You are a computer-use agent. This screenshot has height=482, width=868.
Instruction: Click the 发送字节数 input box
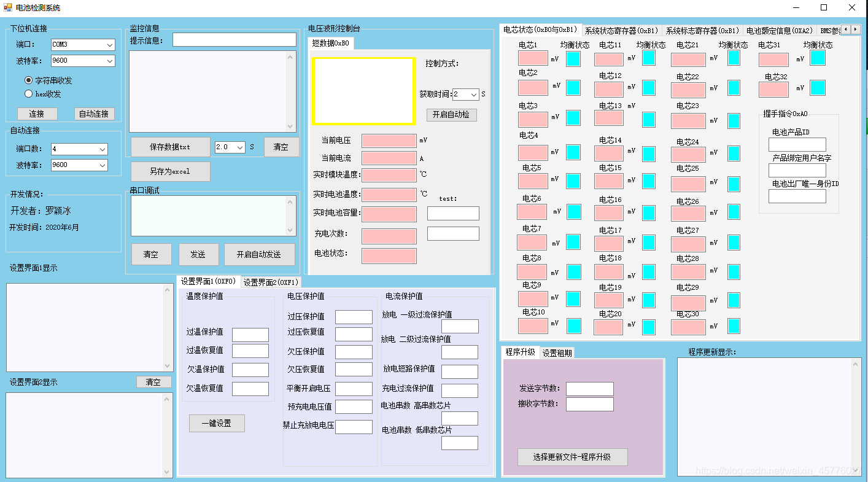coord(589,389)
